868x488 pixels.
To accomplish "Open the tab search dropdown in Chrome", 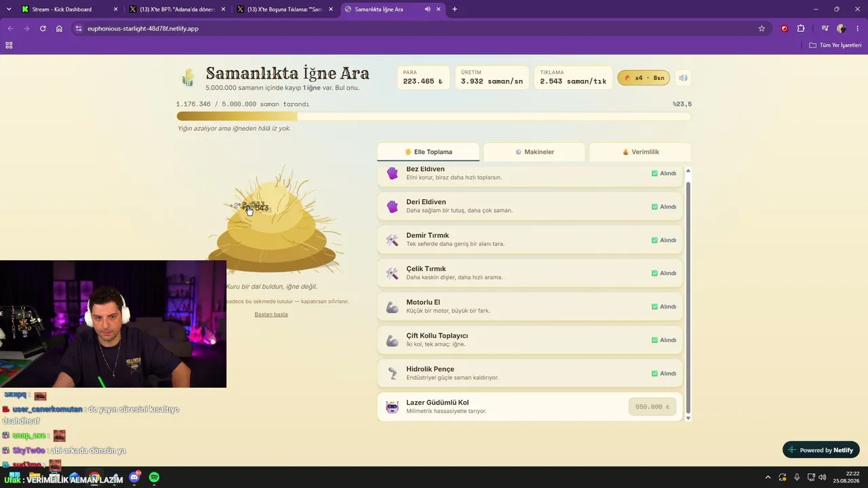I will 9,9.
